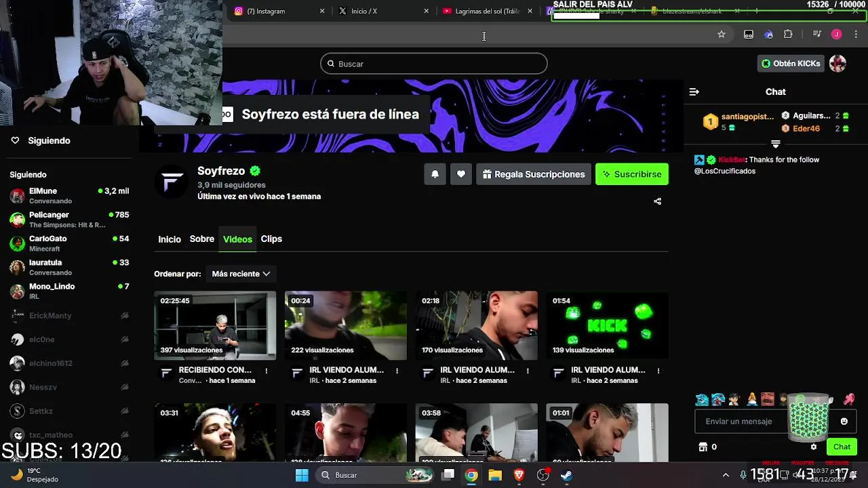This screenshot has width=868, height=488.
Task: Click the Suscribirse button
Action: [x=632, y=174]
